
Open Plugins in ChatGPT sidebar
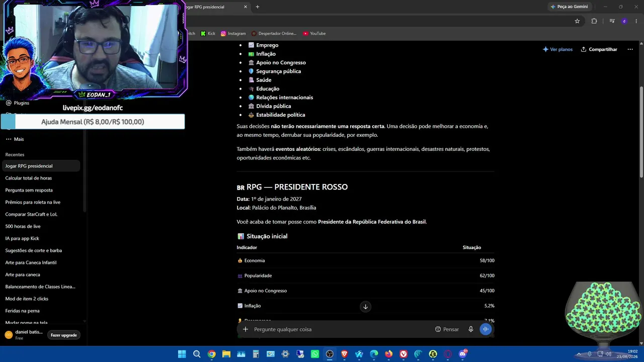[18, 103]
